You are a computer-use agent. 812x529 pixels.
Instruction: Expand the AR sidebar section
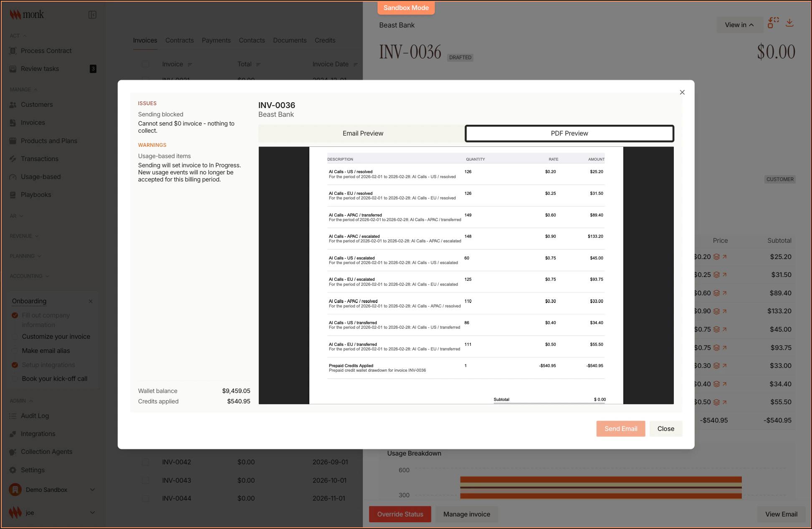coord(17,216)
